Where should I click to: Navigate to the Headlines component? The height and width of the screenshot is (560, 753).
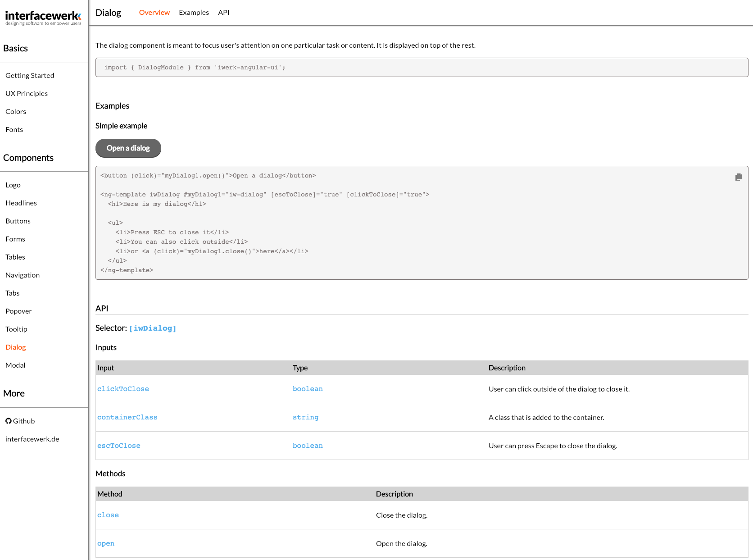[21, 203]
